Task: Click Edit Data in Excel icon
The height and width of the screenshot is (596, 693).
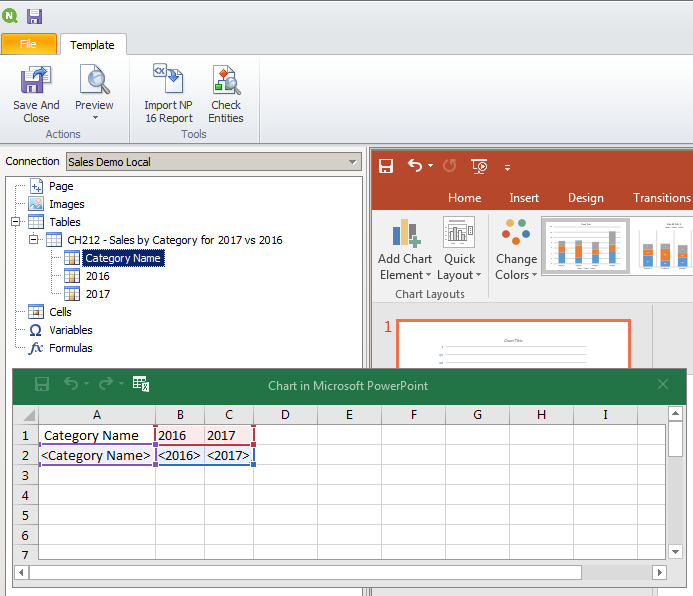Action: 141,384
